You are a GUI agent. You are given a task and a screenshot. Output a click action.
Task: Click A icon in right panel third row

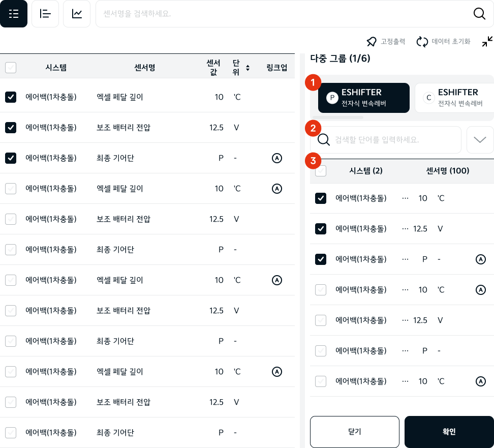480,259
